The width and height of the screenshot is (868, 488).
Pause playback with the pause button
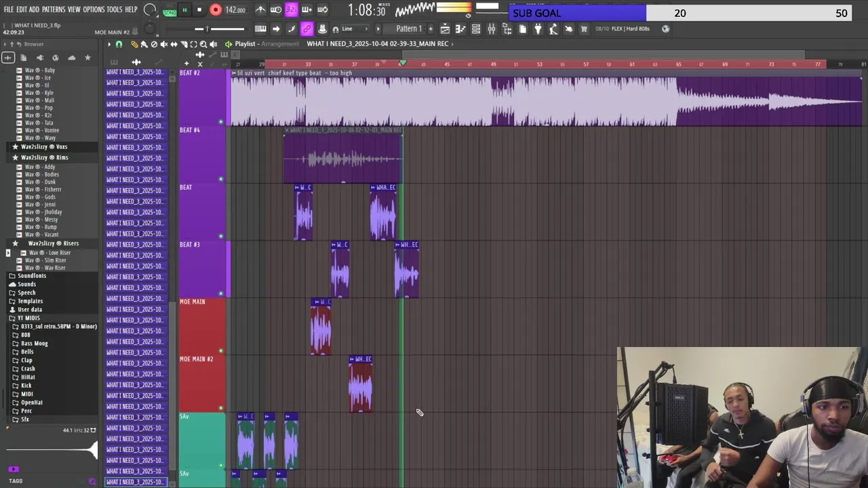point(184,9)
